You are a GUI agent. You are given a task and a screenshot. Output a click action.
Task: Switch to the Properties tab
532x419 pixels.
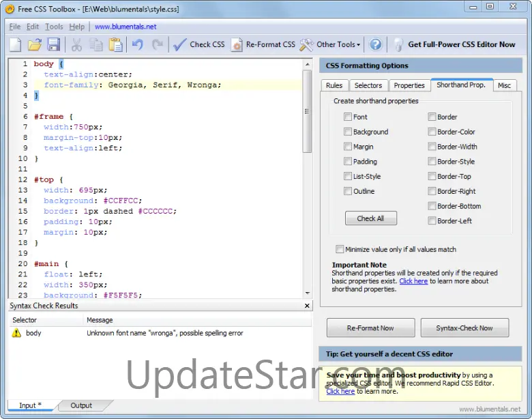(x=409, y=85)
